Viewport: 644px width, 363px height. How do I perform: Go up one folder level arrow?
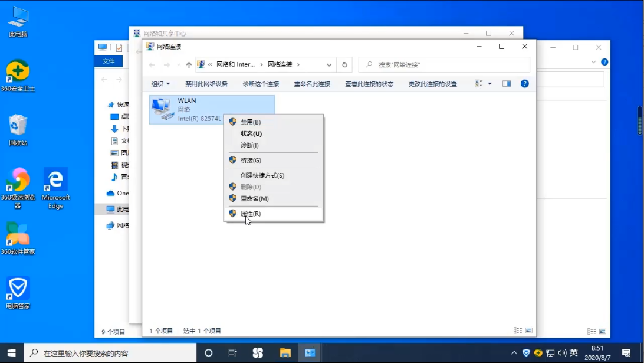pyautogui.click(x=189, y=65)
